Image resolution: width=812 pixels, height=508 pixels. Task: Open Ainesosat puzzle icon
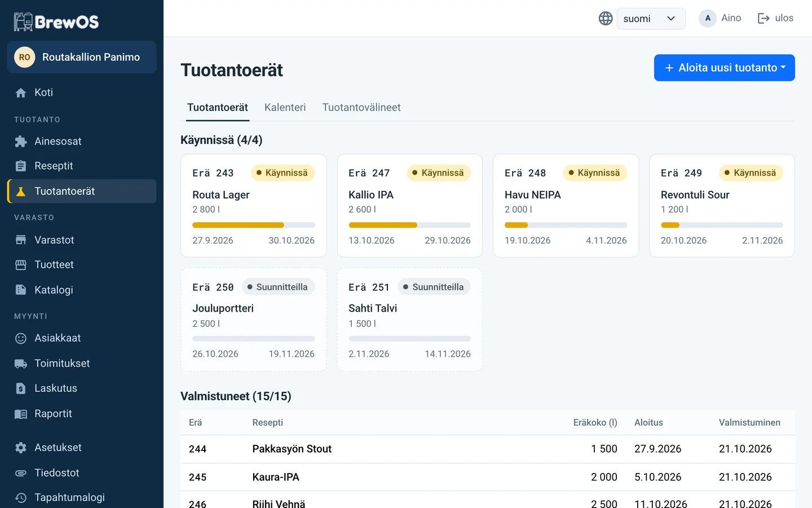[x=21, y=141]
